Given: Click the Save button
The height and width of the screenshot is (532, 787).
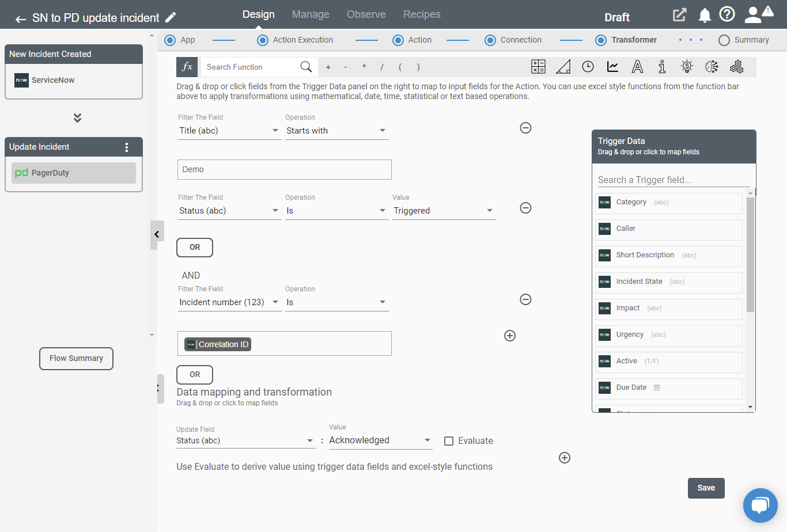Looking at the screenshot, I should tap(706, 488).
